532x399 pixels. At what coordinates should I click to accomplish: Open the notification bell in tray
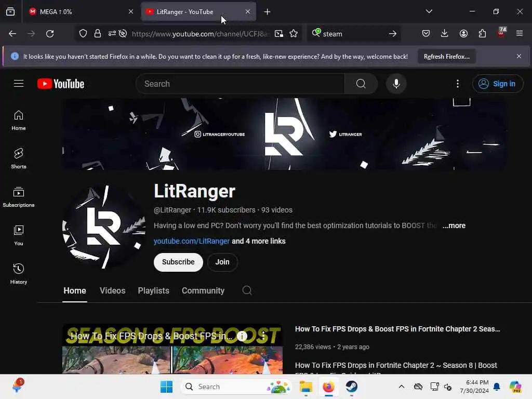coord(497,387)
